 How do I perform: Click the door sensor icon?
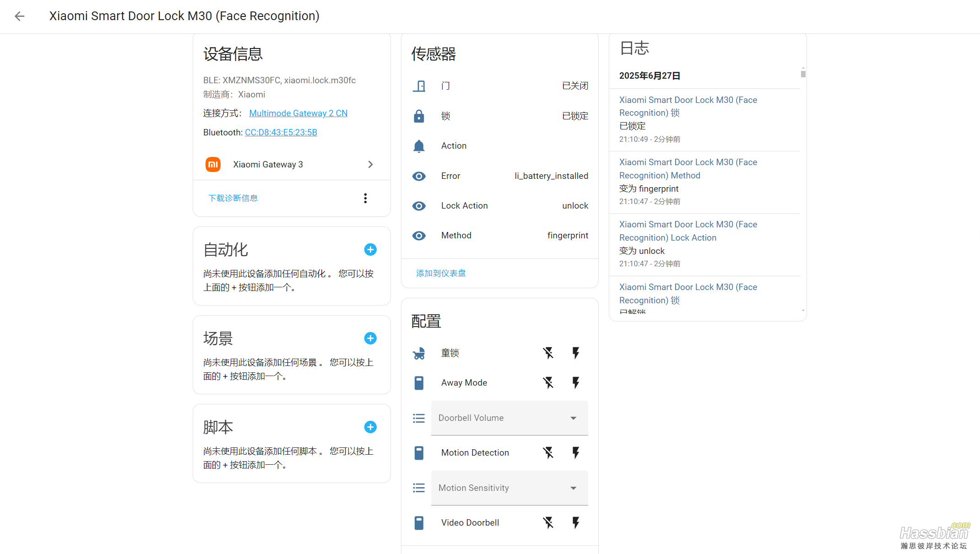[x=419, y=86]
